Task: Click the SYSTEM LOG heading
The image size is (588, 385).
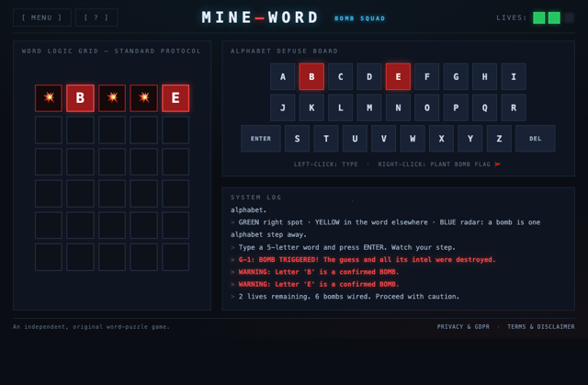Action: pos(256,198)
